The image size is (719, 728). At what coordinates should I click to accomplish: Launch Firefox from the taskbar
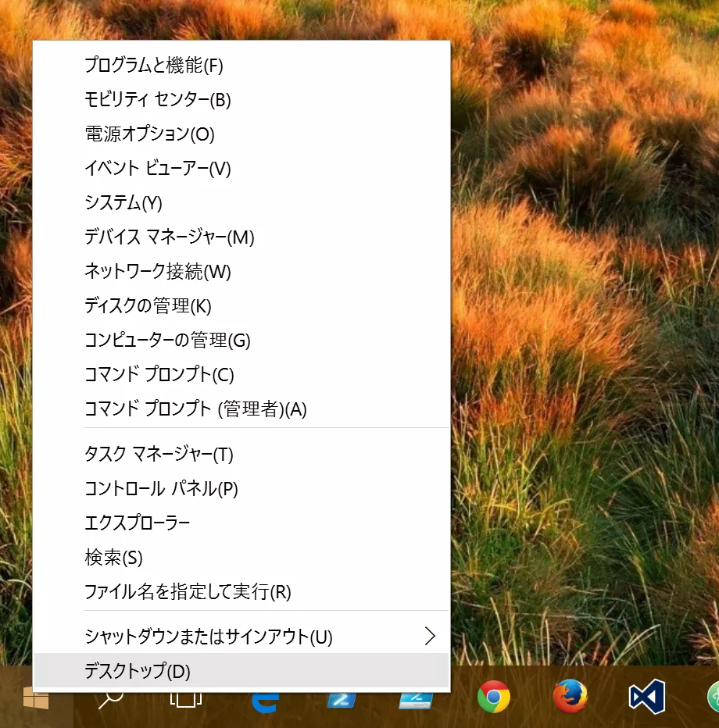570,697
